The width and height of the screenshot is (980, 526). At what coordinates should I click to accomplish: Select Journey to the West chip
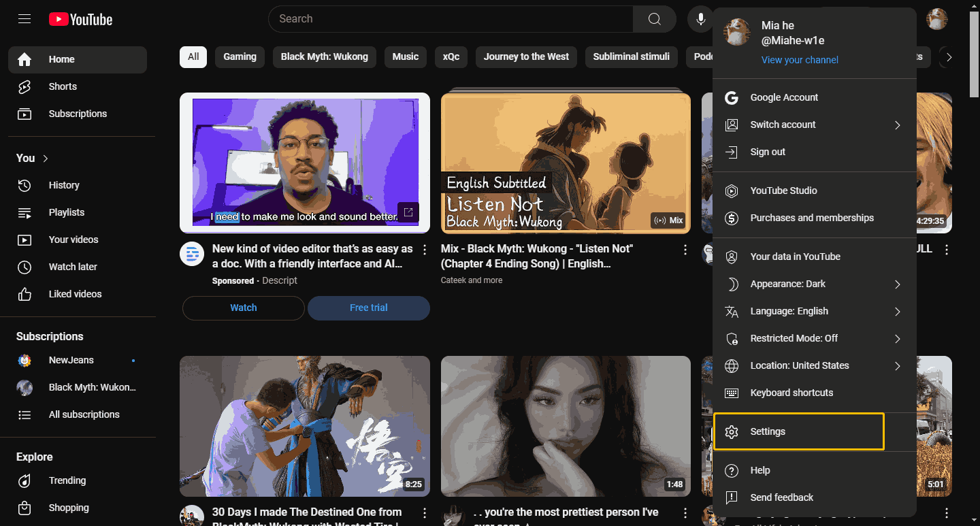click(526, 57)
